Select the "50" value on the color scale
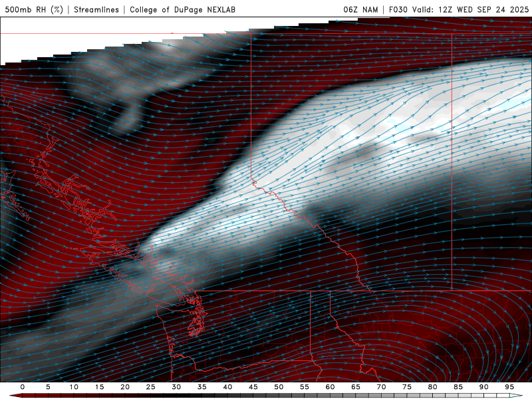This screenshot has height=399, width=532. [279, 387]
